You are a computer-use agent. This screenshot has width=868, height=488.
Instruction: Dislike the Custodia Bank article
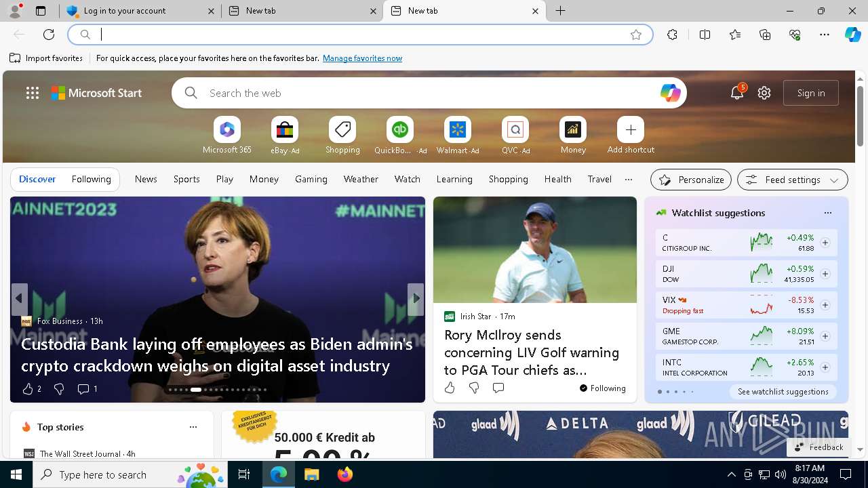(x=59, y=388)
